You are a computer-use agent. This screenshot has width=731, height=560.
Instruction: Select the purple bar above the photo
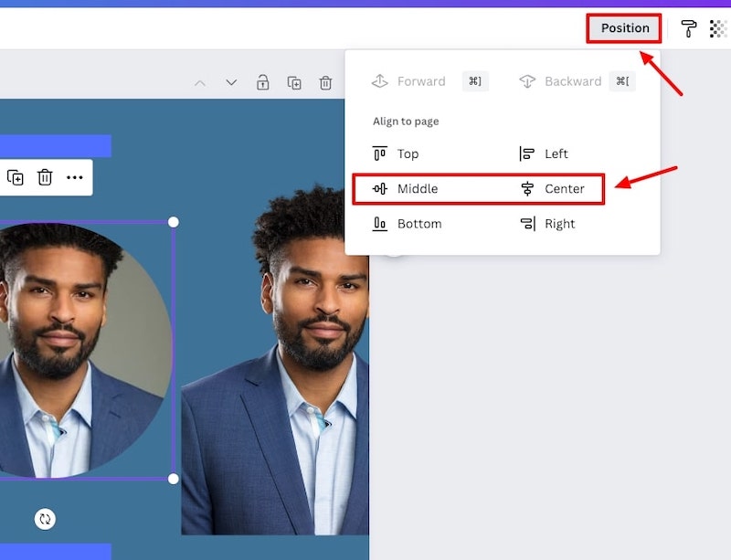point(56,146)
